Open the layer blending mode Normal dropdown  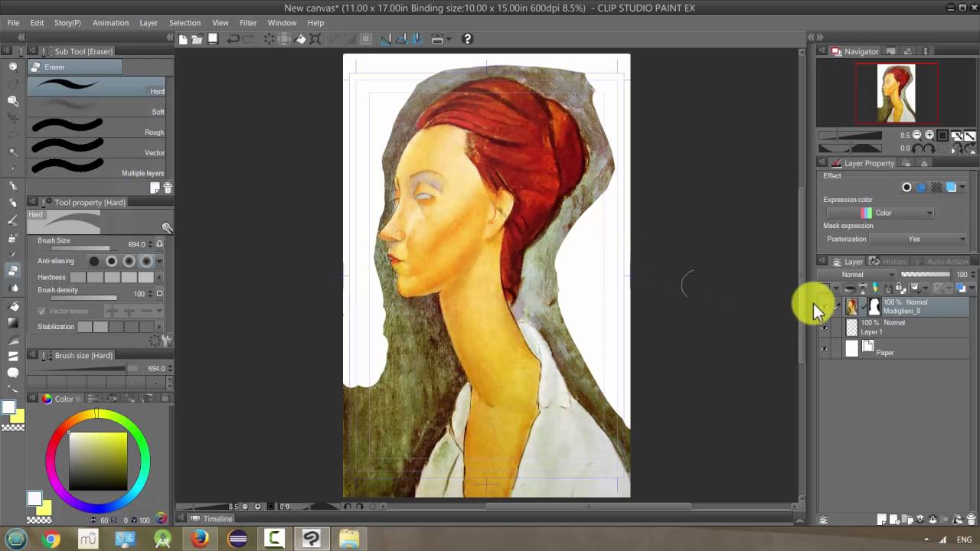pyautogui.click(x=857, y=275)
